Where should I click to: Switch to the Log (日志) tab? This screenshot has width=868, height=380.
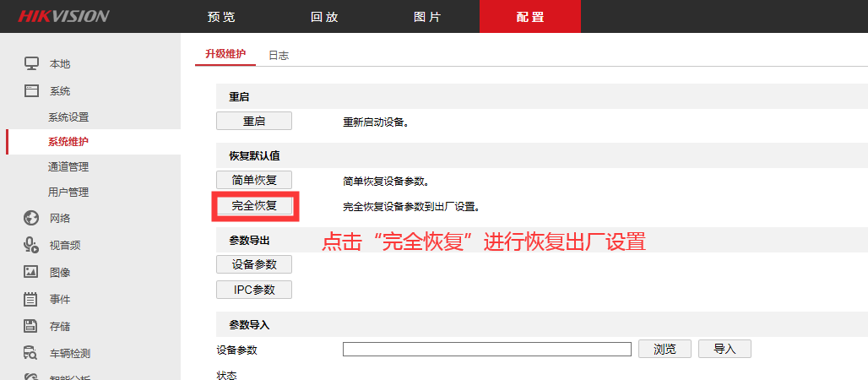tap(279, 55)
